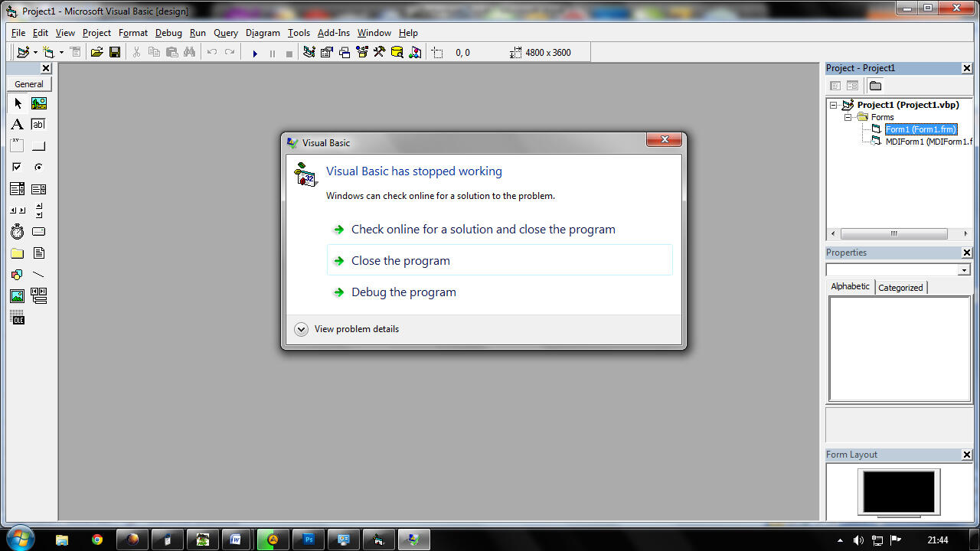
Task: Click the form preview in Form Layout
Action: pos(899,492)
